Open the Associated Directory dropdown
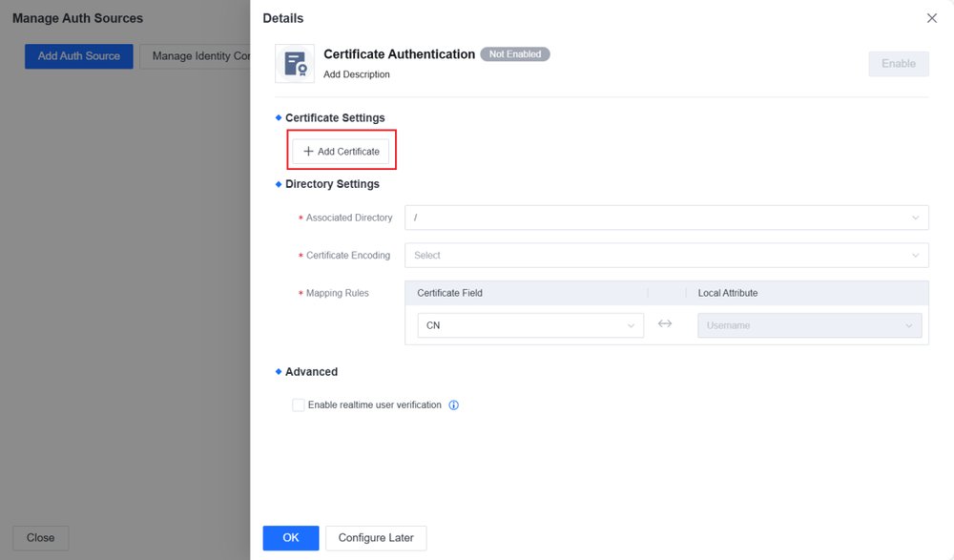Screen dimensions: 954x560 point(666,218)
